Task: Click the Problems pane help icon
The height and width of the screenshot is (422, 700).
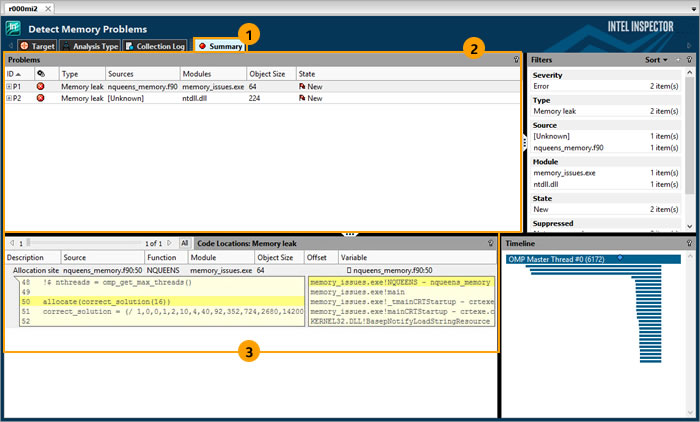Action: [515, 60]
